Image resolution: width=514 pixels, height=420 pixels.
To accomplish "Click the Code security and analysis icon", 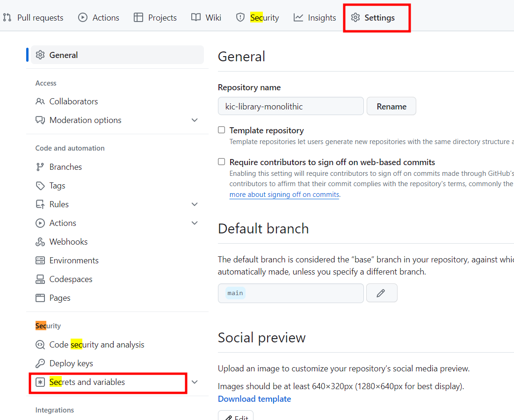I will click(x=40, y=345).
